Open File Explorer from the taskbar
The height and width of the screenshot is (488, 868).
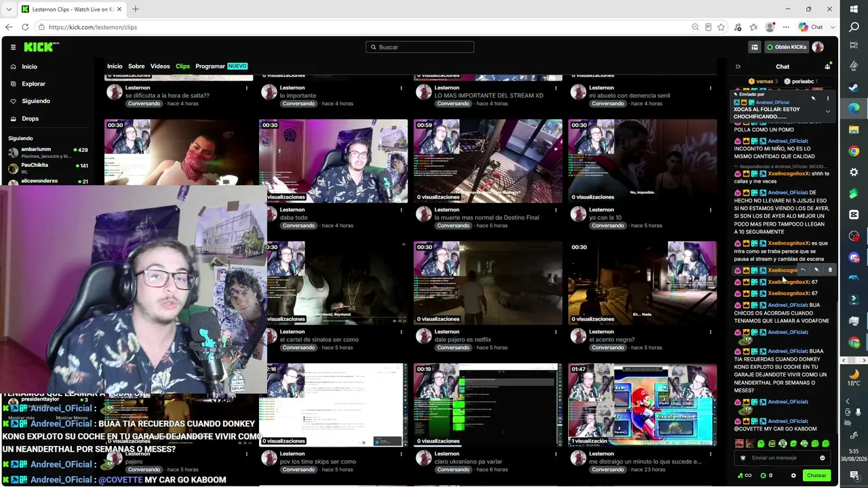(854, 129)
